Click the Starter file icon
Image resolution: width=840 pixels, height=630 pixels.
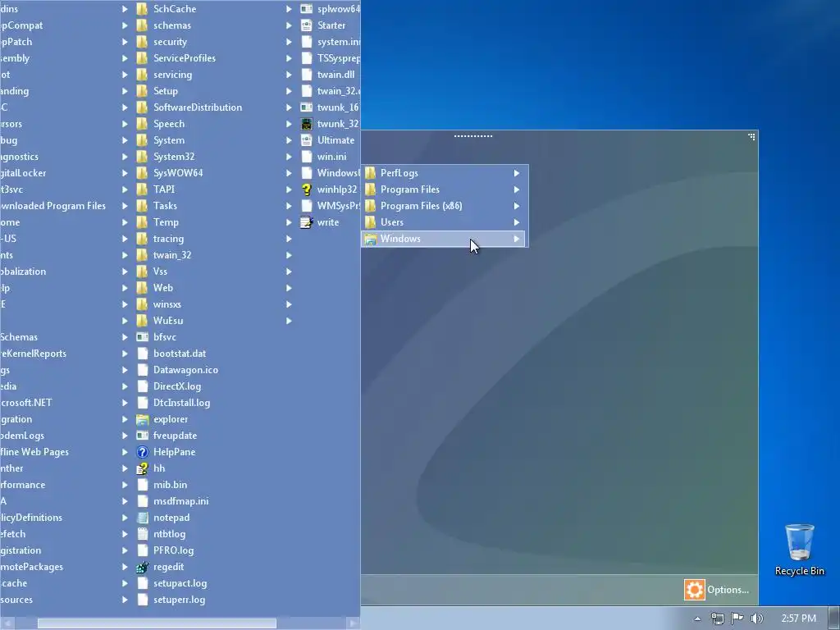[x=307, y=25]
